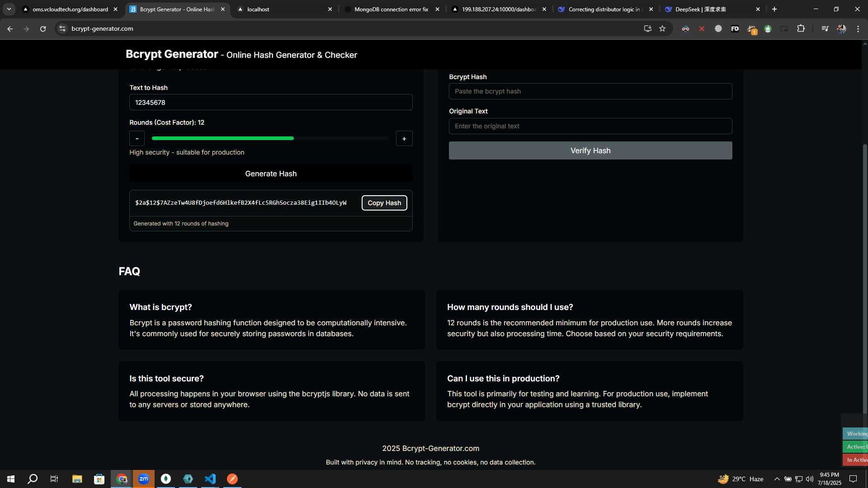Viewport: 868px width, 488px height.
Task: Decrease rounds with the minus button
Action: click(137, 138)
